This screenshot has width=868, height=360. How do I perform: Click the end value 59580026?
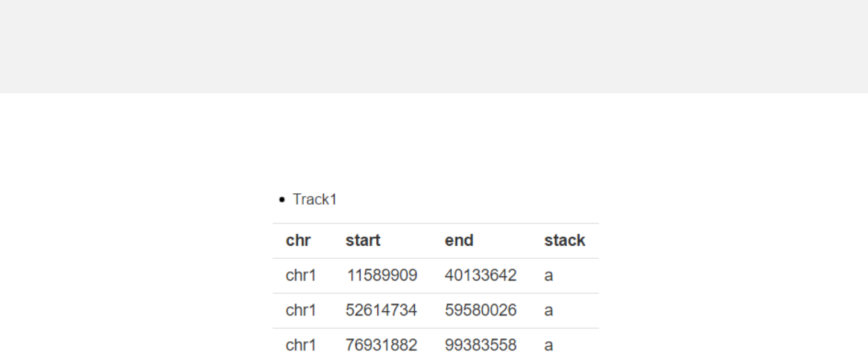tap(480, 310)
